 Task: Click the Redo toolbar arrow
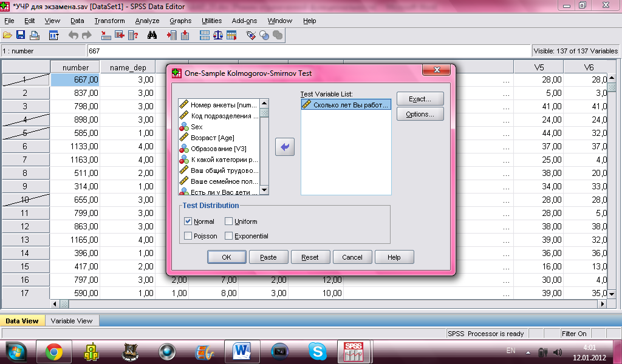coord(86,36)
